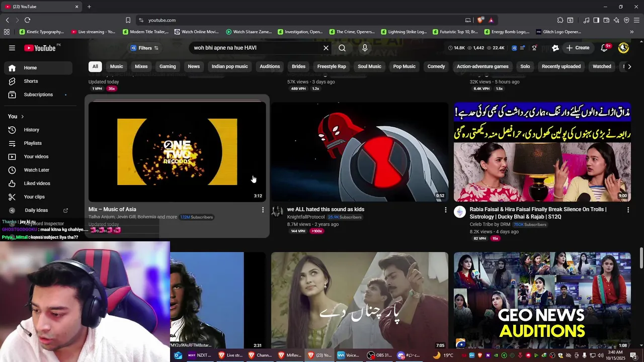Open Your videos in sidebar
Viewport: 644px width, 362px height.
[x=38, y=156]
